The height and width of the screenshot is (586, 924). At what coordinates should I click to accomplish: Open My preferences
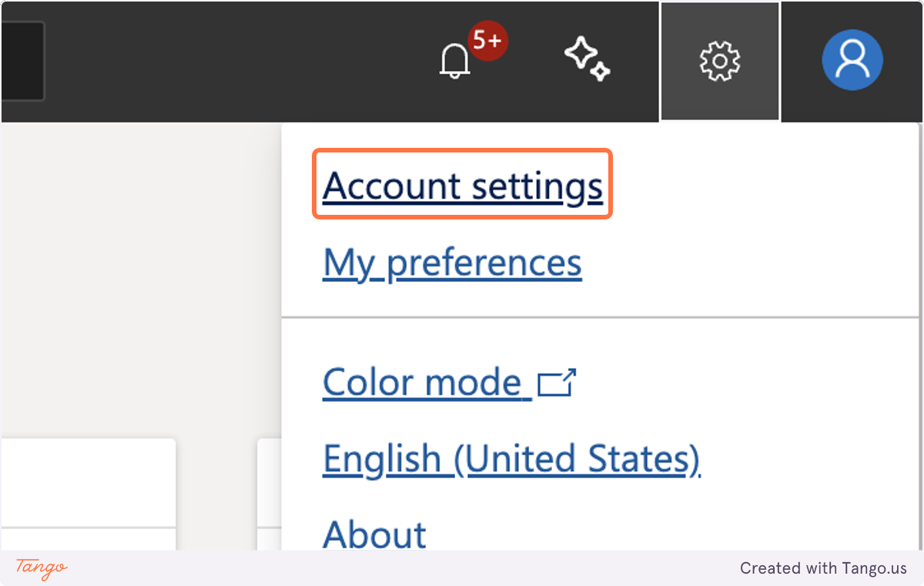452,262
